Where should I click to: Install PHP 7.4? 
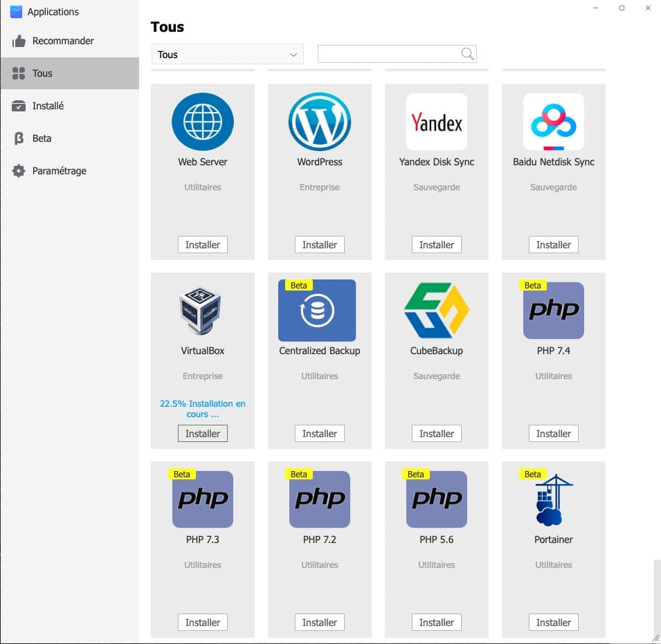(x=554, y=434)
